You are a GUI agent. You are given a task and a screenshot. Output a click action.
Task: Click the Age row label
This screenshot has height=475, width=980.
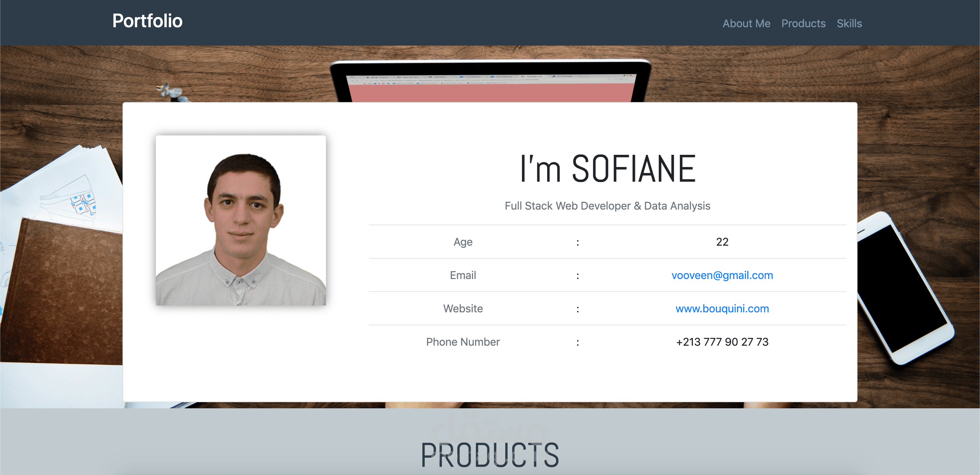[x=463, y=242]
